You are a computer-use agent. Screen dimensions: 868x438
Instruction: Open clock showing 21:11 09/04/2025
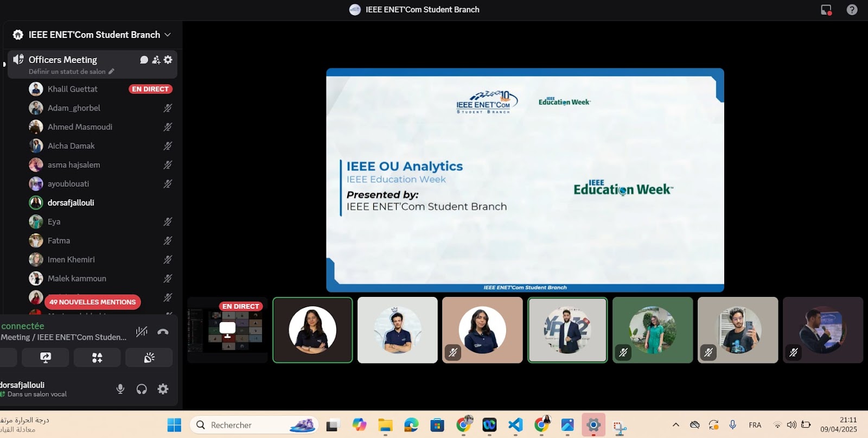click(839, 424)
